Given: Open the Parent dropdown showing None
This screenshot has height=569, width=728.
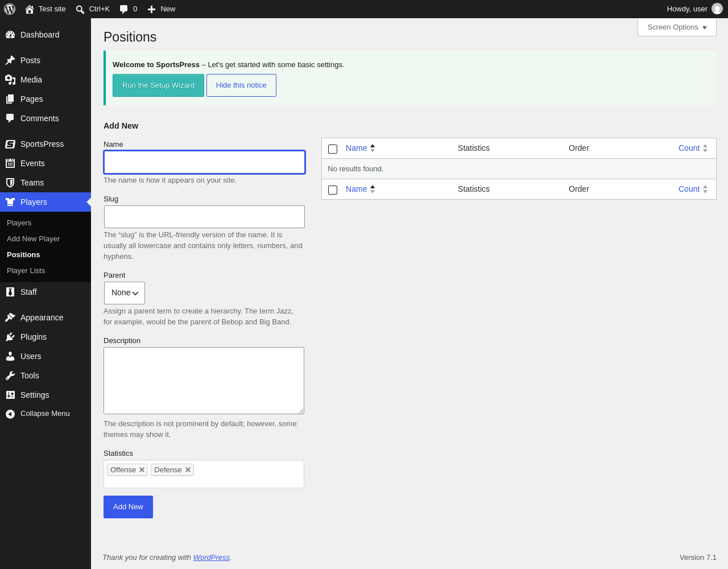Looking at the screenshot, I should click(125, 293).
